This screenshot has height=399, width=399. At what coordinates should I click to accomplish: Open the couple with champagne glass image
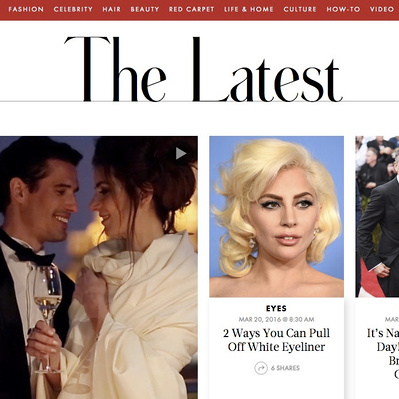(x=99, y=267)
